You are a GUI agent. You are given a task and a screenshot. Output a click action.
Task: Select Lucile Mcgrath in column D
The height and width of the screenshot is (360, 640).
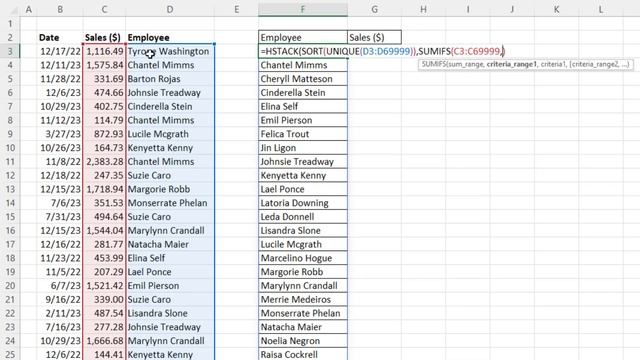point(170,134)
